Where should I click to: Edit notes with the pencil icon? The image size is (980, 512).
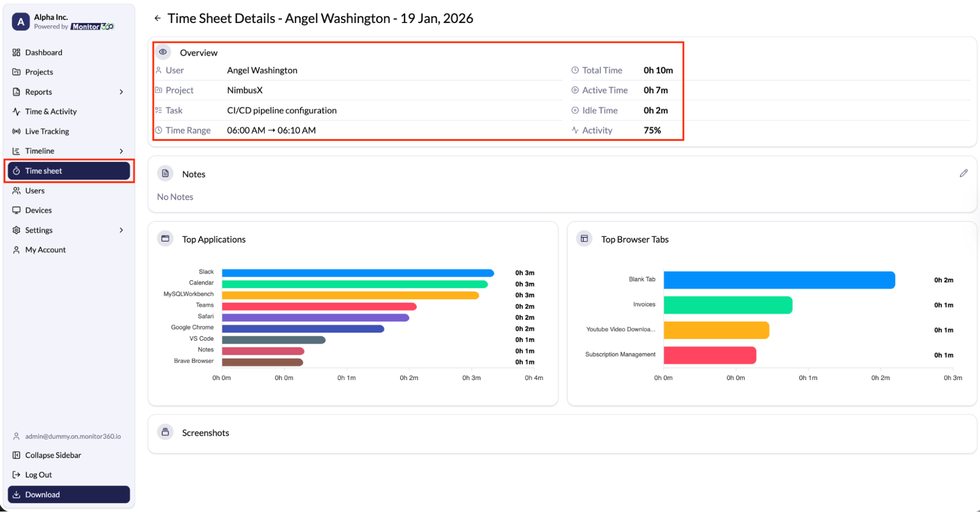pos(964,173)
